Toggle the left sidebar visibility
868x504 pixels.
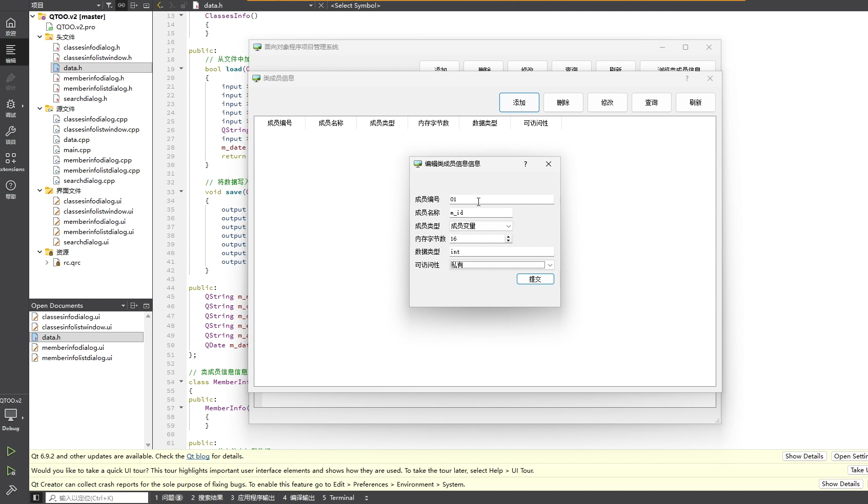click(x=36, y=497)
